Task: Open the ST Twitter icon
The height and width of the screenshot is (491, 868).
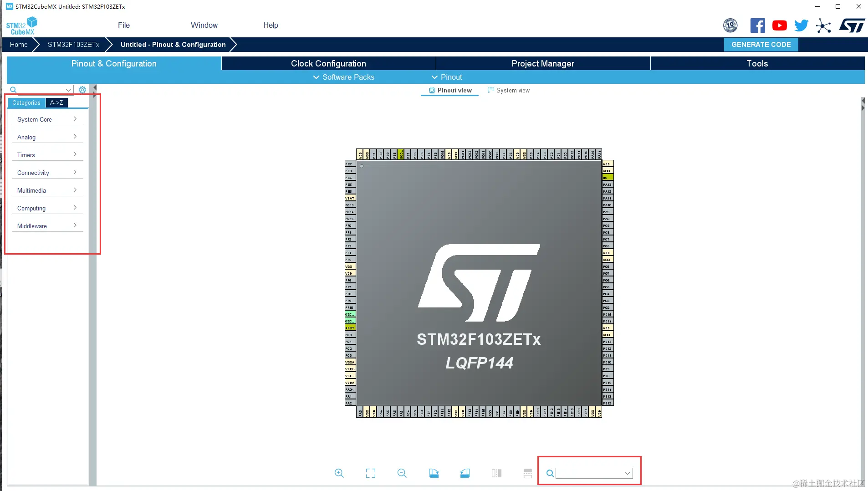Action: tap(802, 26)
